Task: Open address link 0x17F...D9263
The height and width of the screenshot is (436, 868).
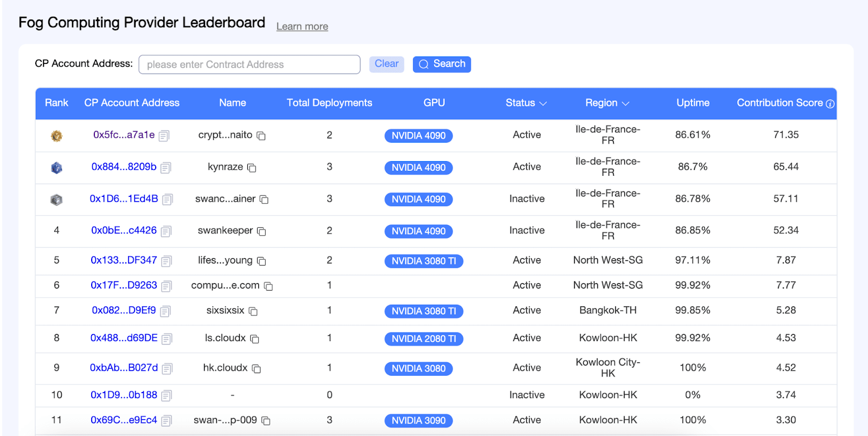Action: pyautogui.click(x=124, y=285)
